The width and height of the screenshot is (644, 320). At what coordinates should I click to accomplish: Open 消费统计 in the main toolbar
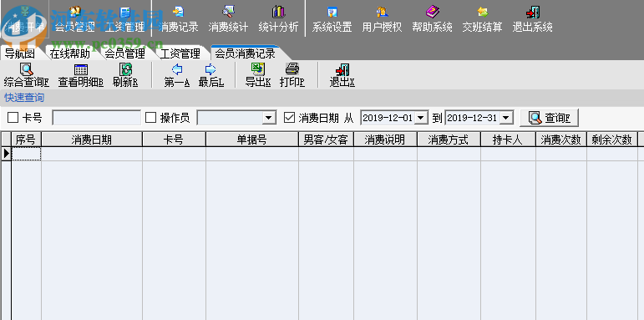[228, 20]
